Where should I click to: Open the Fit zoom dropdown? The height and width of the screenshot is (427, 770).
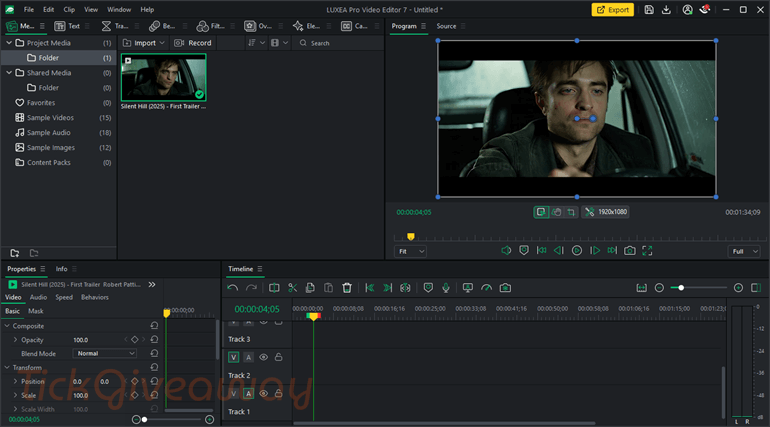tap(410, 251)
